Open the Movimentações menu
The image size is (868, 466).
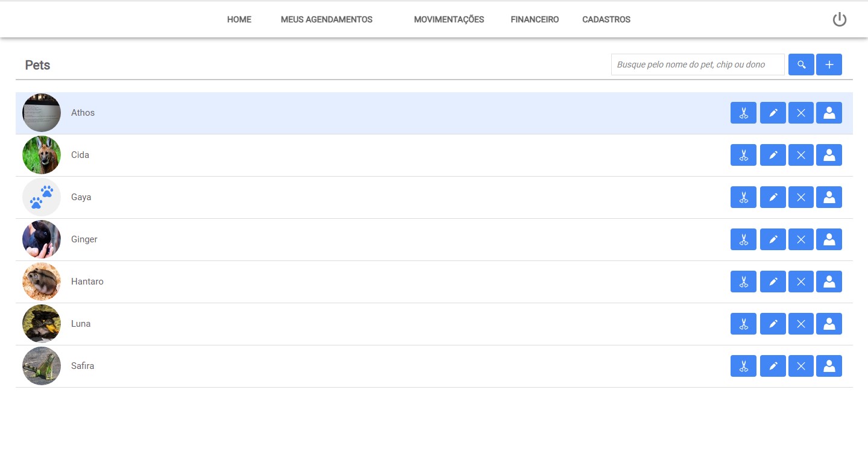coord(448,20)
